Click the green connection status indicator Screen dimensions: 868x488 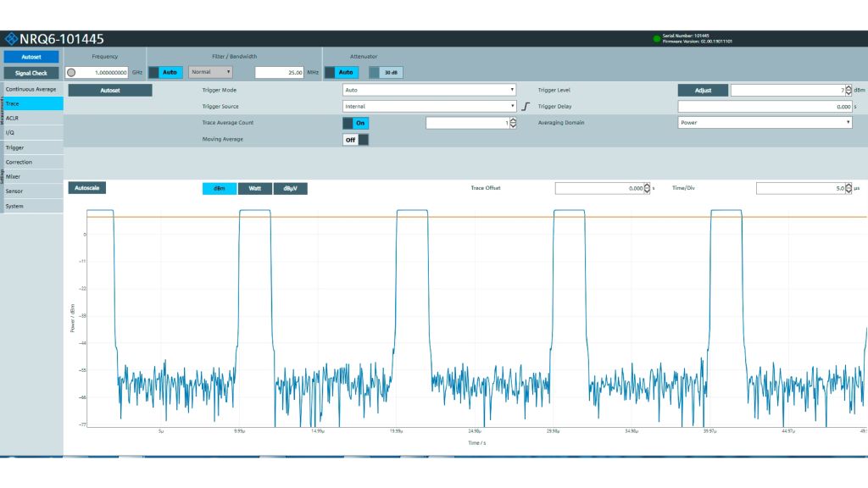coord(656,38)
